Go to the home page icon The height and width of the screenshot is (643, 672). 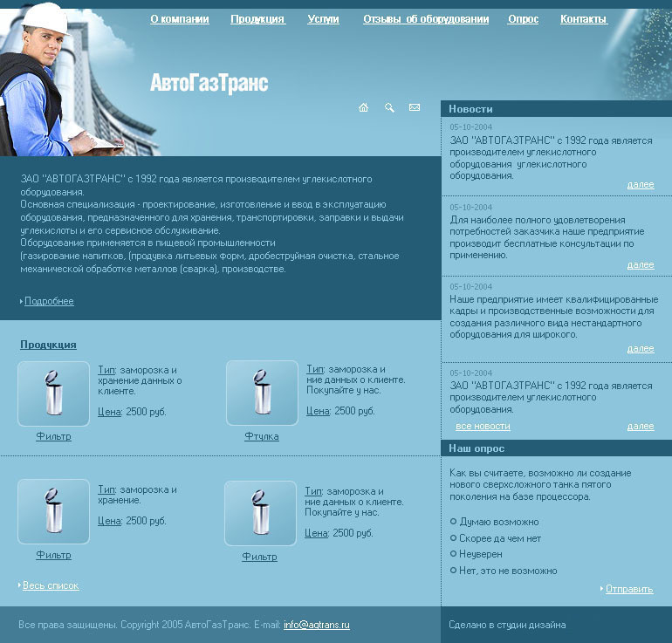tap(363, 107)
